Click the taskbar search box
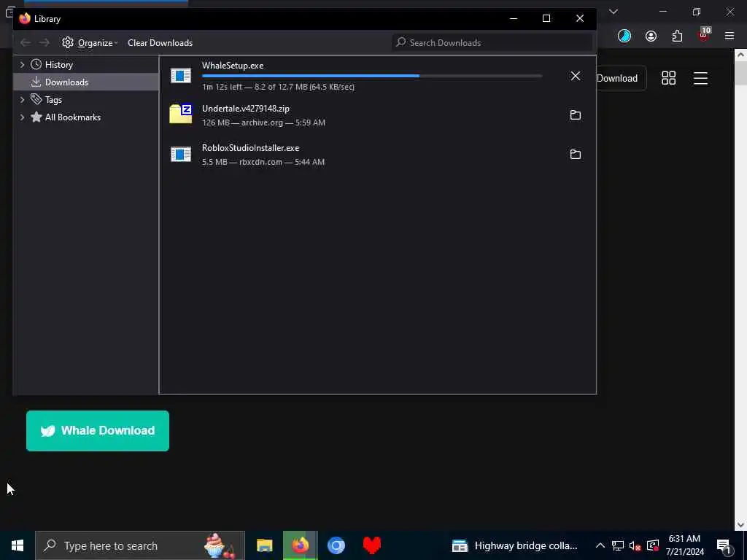 (140, 545)
